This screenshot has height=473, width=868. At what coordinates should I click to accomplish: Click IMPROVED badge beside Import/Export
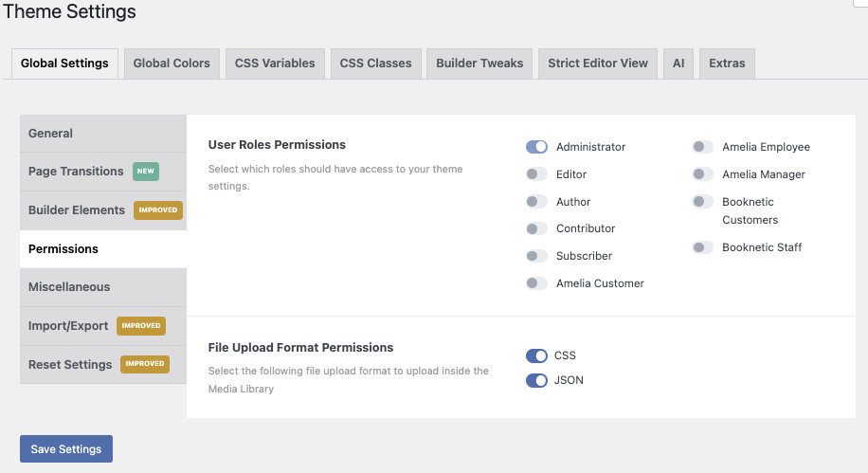141,326
